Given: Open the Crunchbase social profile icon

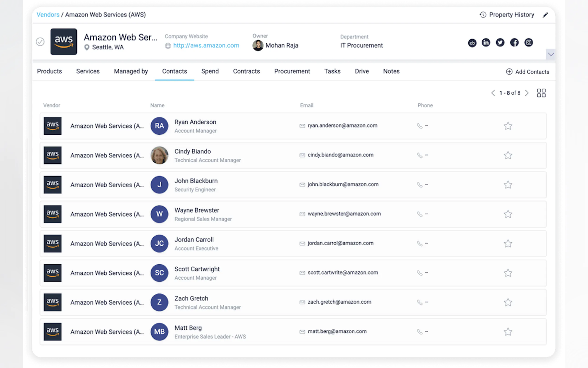Looking at the screenshot, I should point(472,43).
